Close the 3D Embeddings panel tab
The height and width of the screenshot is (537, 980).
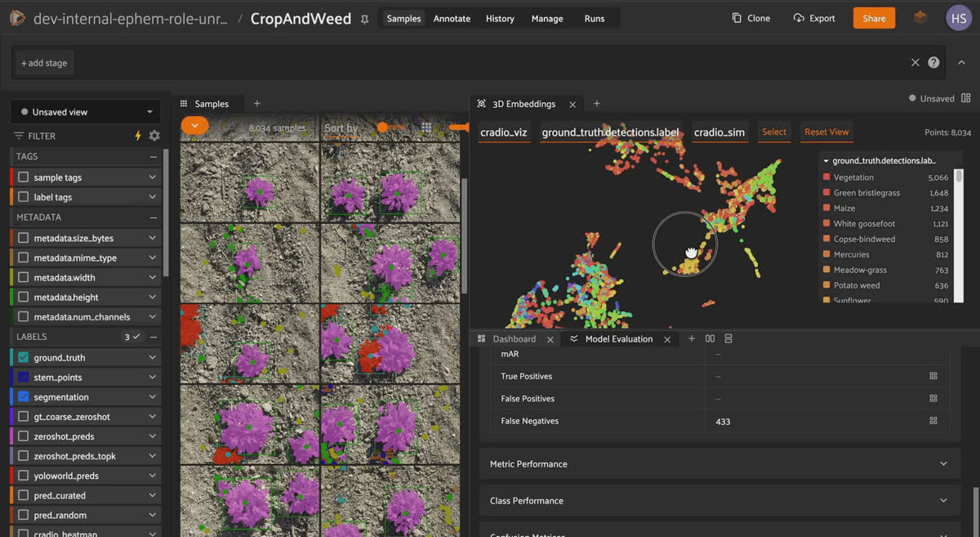[572, 105]
